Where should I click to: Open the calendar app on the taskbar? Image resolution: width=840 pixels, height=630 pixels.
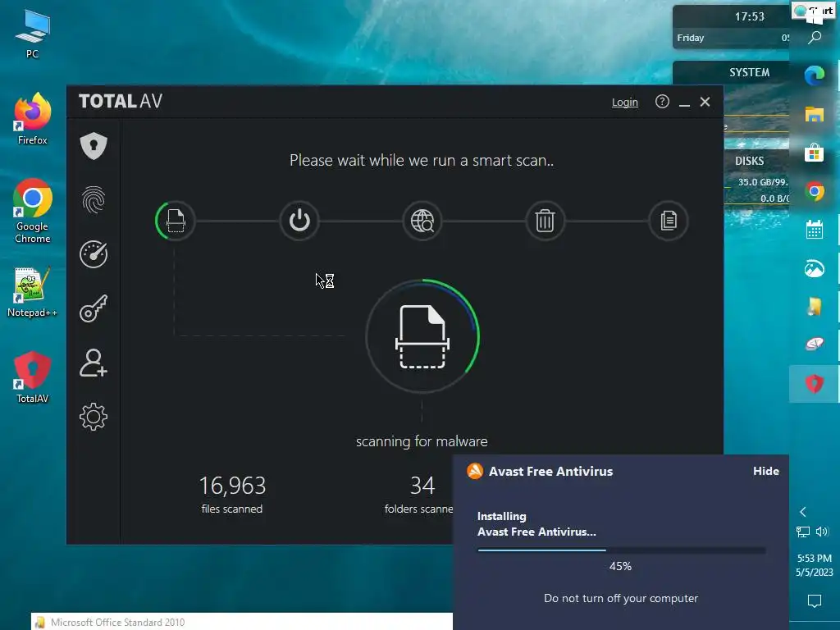[815, 230]
